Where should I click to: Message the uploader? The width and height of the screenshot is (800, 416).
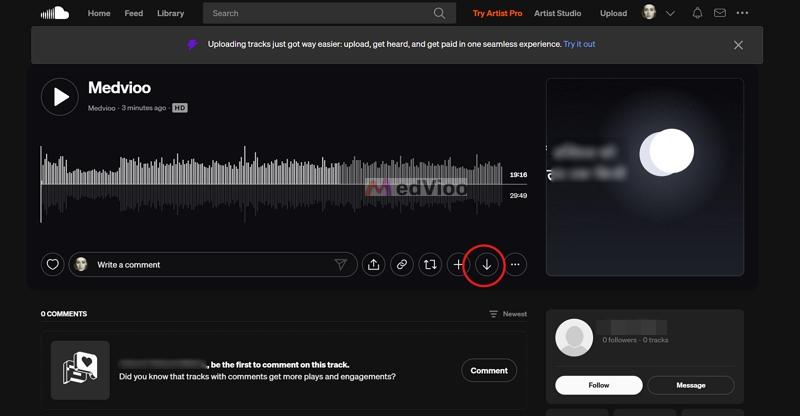(x=691, y=385)
